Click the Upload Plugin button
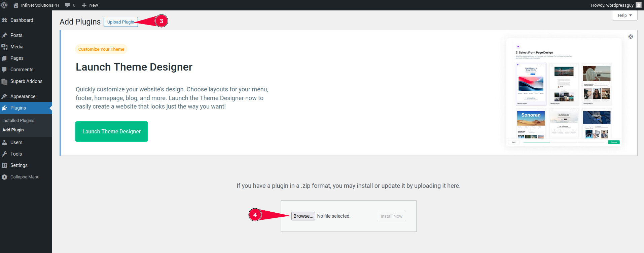 tap(120, 22)
